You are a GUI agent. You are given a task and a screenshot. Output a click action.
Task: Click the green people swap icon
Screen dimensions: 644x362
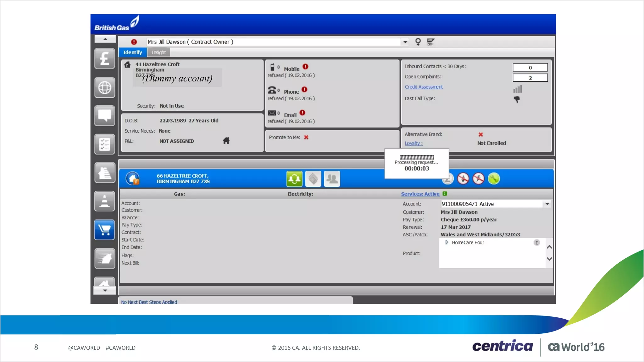pos(294,179)
